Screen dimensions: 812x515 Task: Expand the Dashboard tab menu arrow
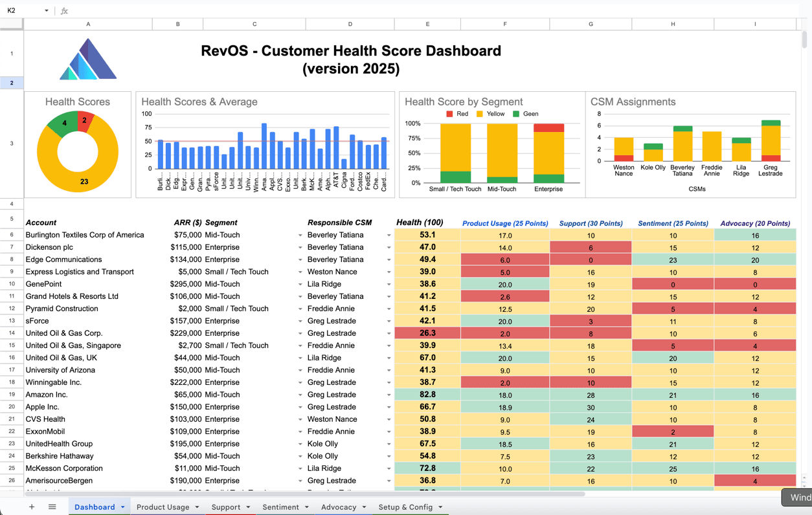pos(123,507)
